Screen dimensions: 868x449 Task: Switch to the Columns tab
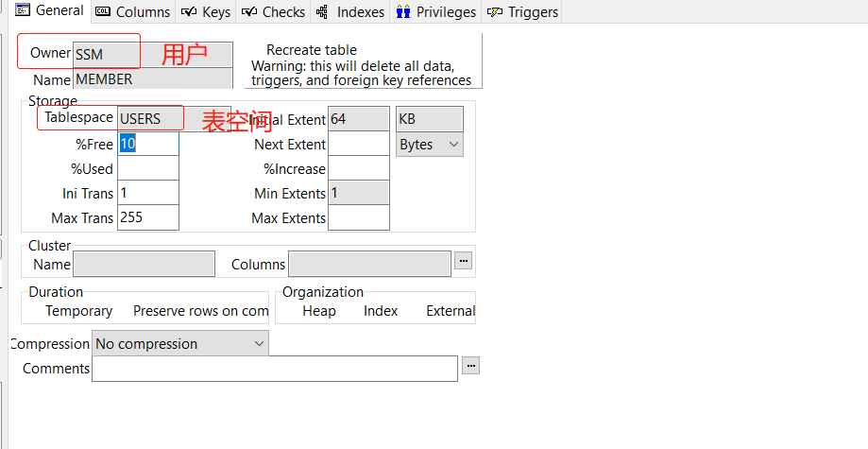click(x=132, y=12)
